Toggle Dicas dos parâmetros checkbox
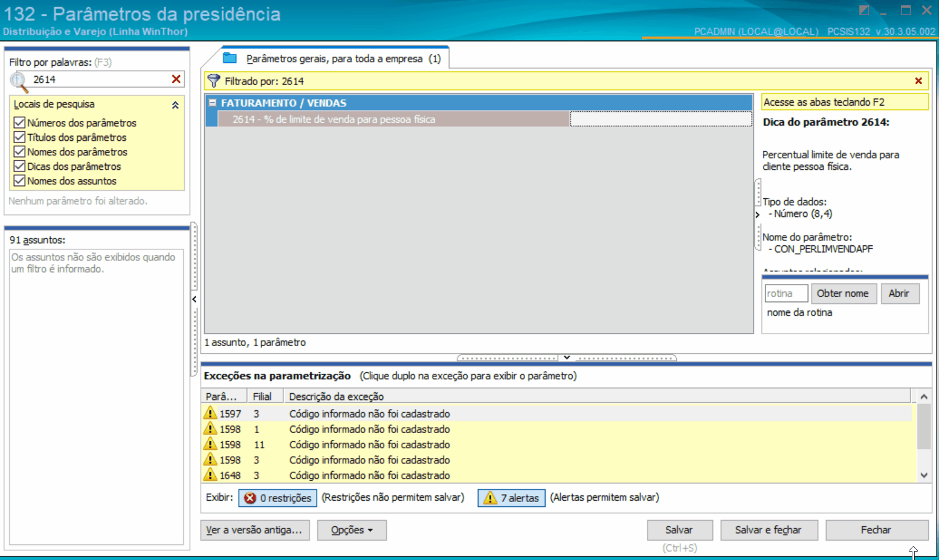The width and height of the screenshot is (939, 560). click(x=19, y=166)
